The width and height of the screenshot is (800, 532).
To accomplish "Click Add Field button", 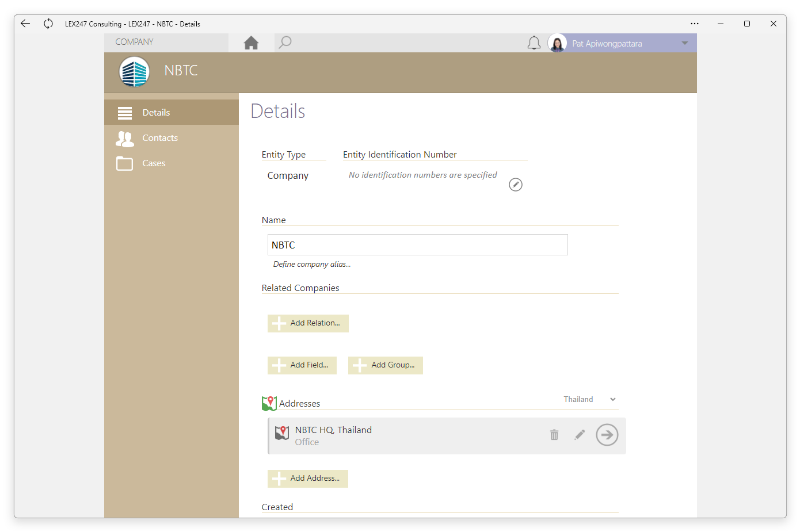I will tap(302, 365).
